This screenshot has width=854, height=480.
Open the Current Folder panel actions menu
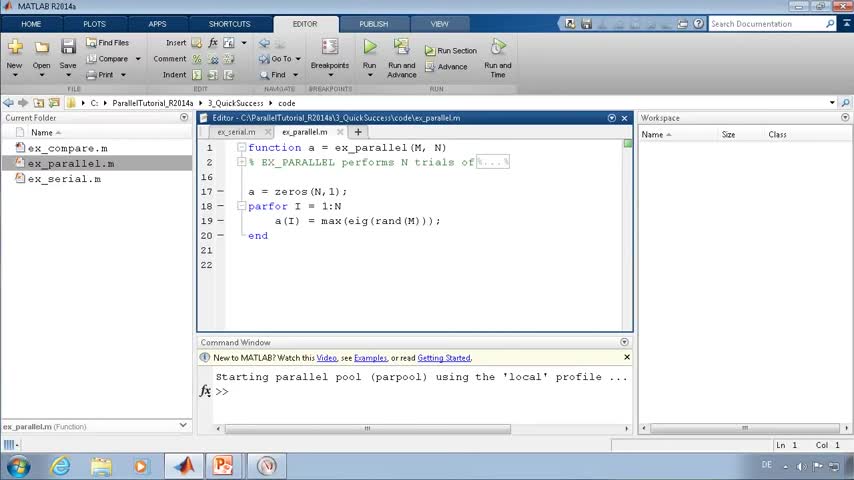[x=184, y=118]
